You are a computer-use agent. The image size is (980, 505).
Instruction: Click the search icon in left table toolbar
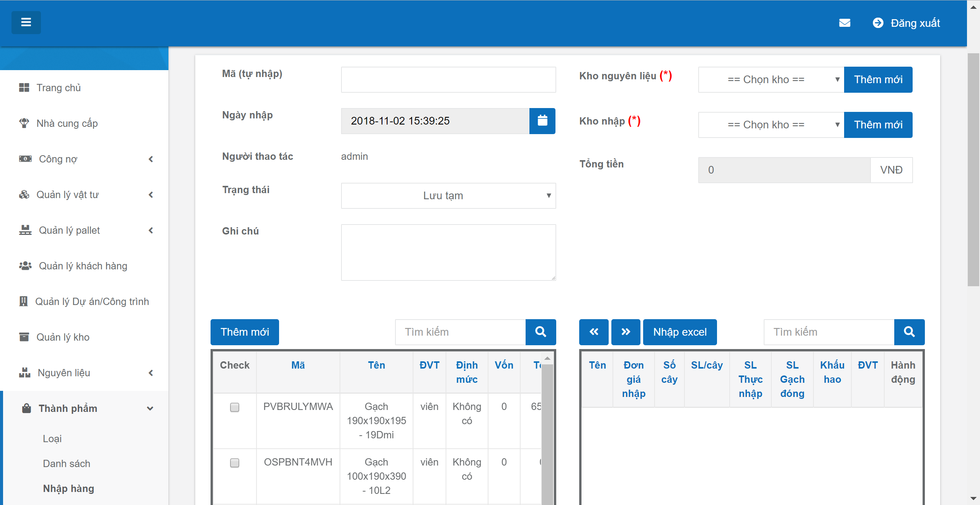pyautogui.click(x=541, y=332)
